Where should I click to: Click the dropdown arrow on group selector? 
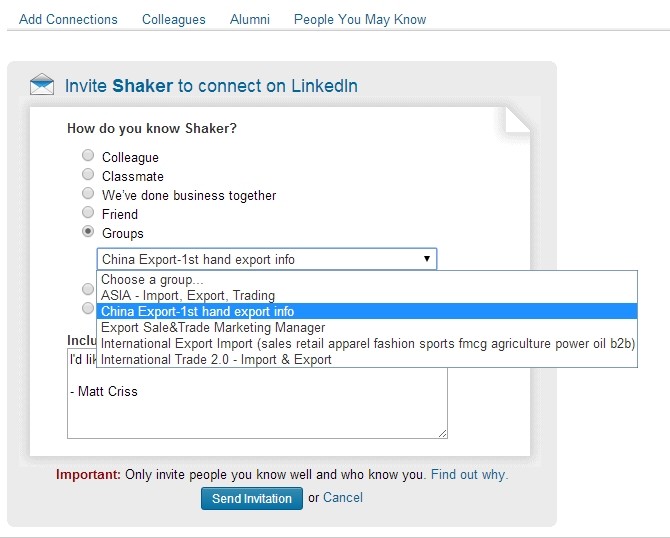pos(426,259)
